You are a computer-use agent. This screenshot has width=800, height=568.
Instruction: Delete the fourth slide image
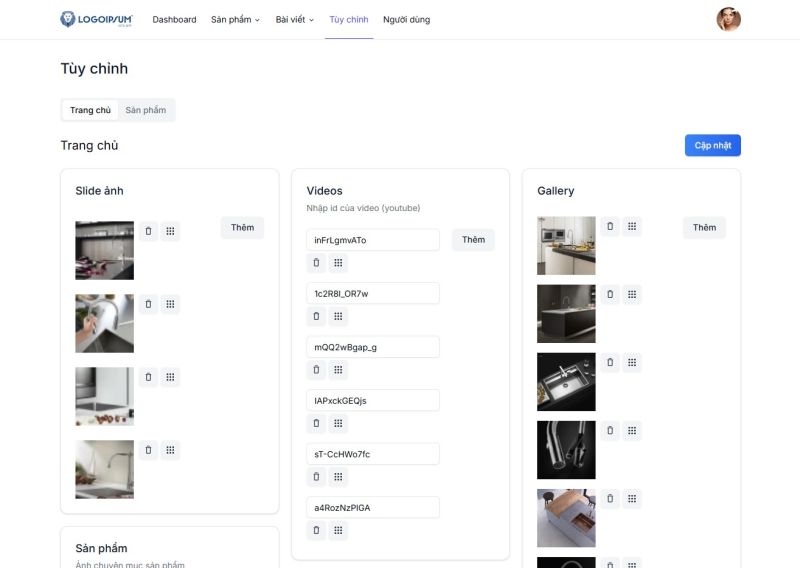coord(148,450)
